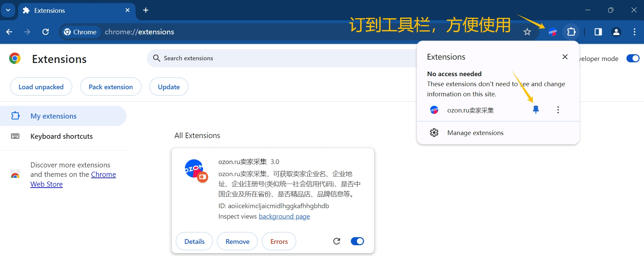Close the Extensions tab
The image size is (644, 256).
(128, 10)
